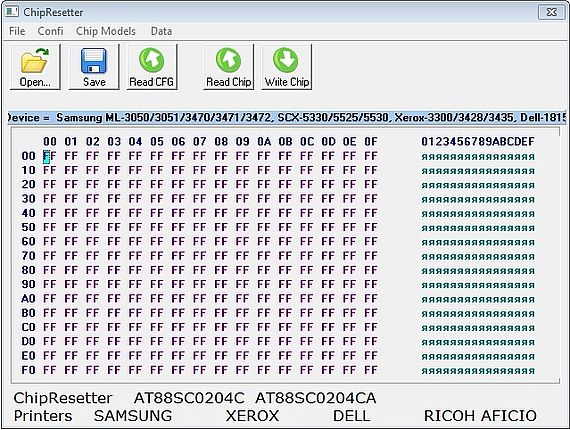Select hex byte at row 80 column 08
Viewport: 570px width, 430px height.
click(x=221, y=270)
